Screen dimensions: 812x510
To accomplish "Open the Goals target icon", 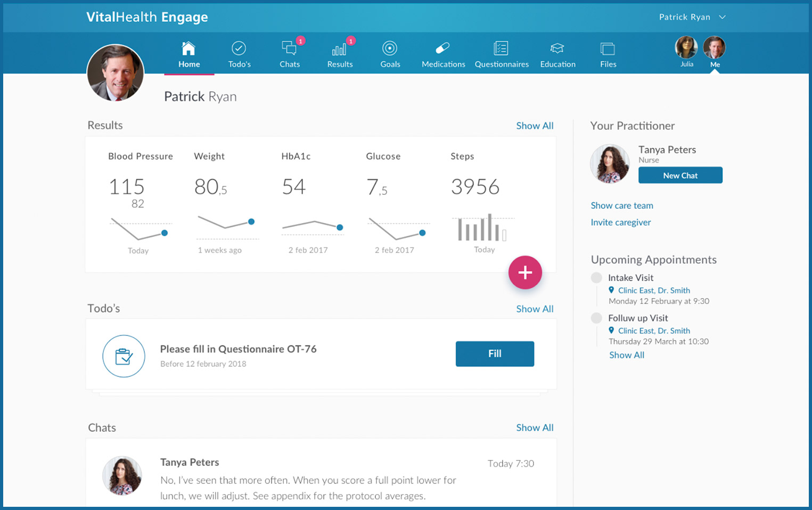I will (390, 48).
